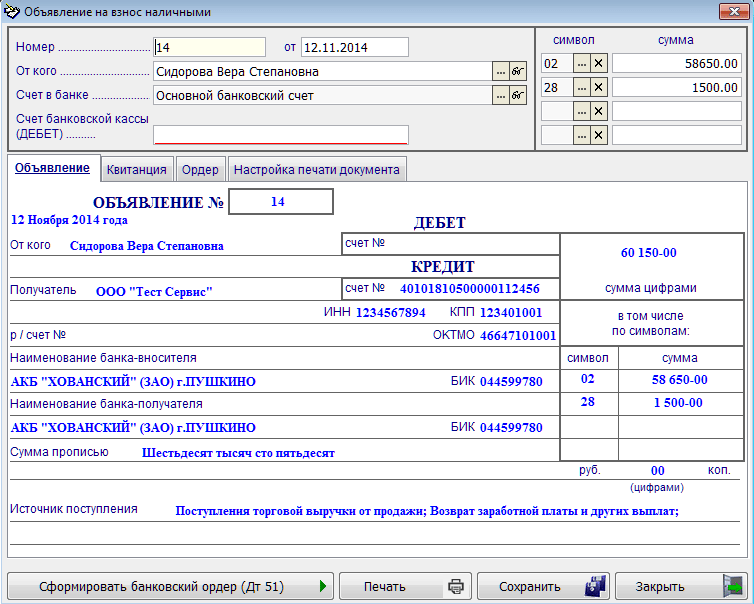754x604 pixels.
Task: Open symbol picker for row 28
Action: [582, 87]
